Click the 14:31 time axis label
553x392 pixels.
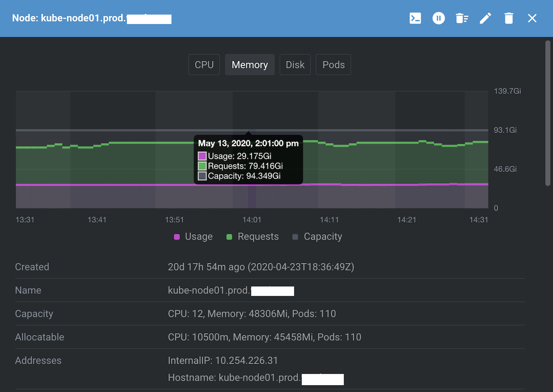(479, 220)
